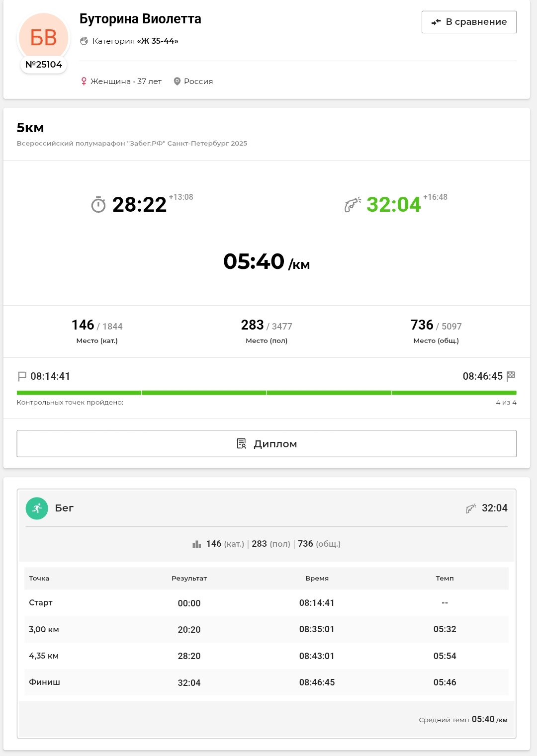
Task: Click the green running man Бег icon
Action: pos(37,508)
